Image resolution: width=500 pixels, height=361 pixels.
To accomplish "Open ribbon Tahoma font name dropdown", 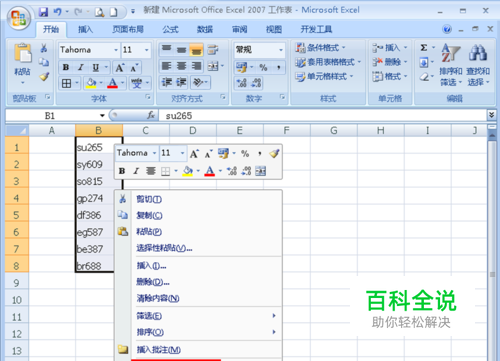I will click(x=116, y=50).
